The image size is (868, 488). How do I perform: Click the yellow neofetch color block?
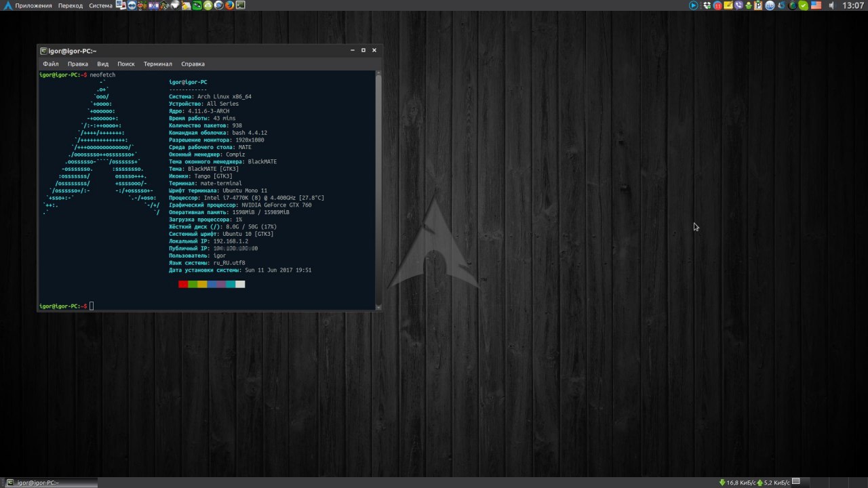[x=202, y=284]
